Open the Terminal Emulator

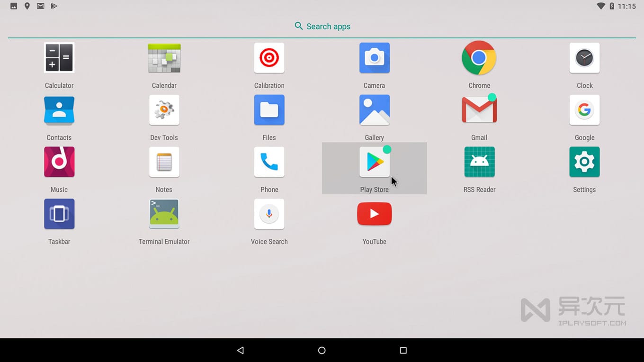coord(164,214)
